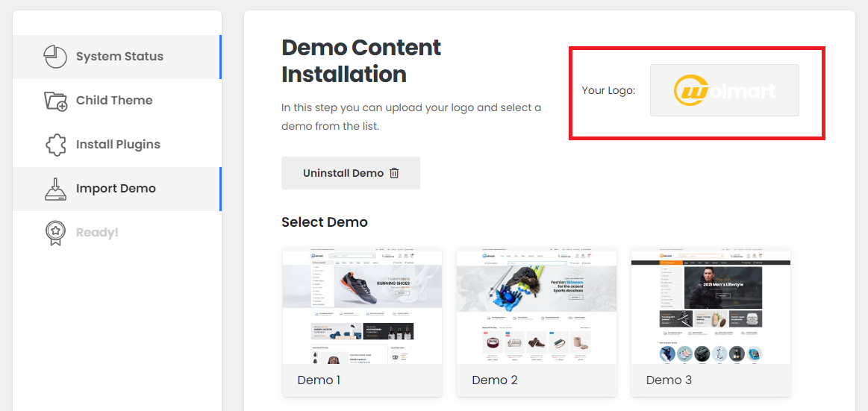Click the Demo 1 caption
The width and height of the screenshot is (868, 411).
318,380
